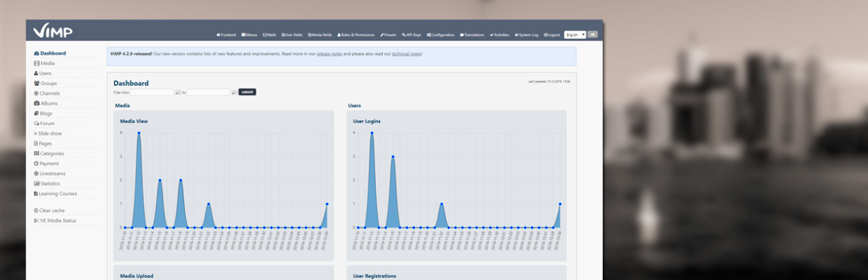Image resolution: width=868 pixels, height=280 pixels.
Task: Expand the English language dropdown
Action: point(575,34)
